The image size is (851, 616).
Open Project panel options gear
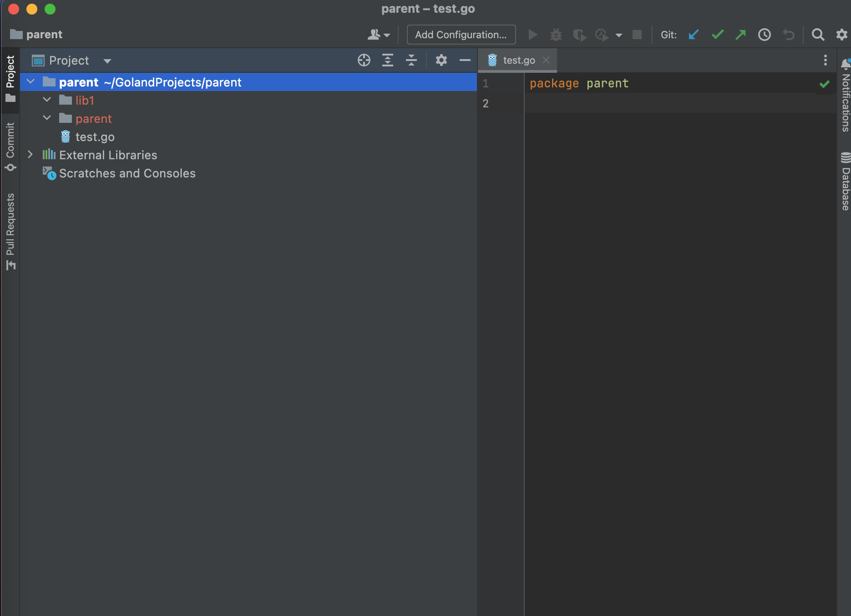click(x=441, y=60)
